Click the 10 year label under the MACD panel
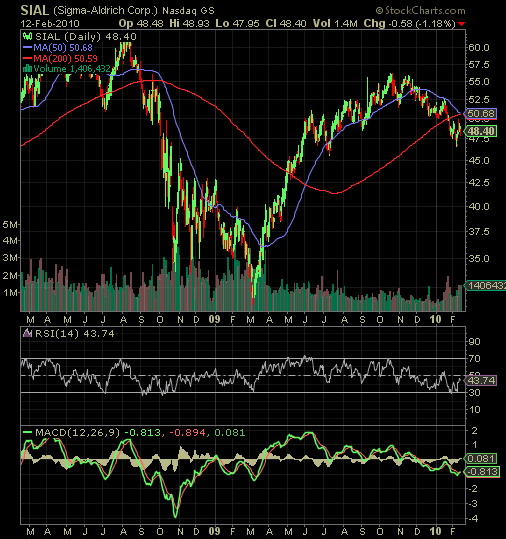 click(435, 531)
